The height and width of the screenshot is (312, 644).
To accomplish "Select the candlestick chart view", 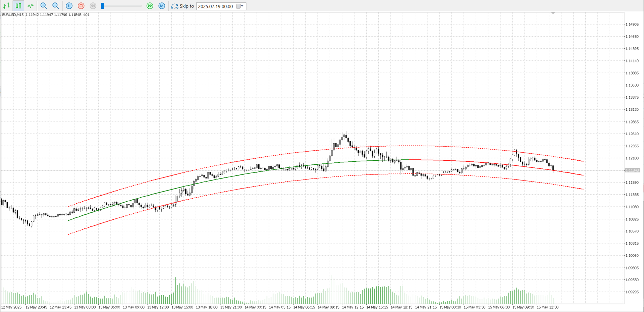I will tap(18, 6).
